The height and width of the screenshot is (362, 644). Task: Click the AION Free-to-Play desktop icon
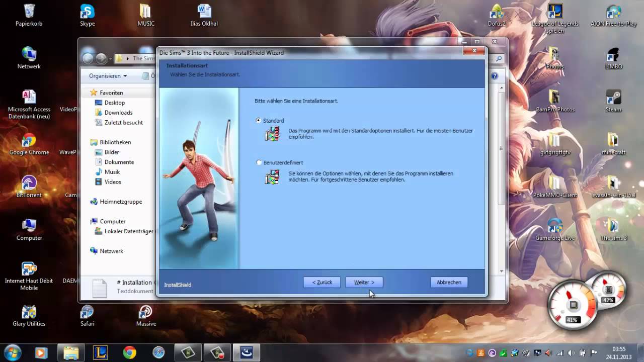click(613, 15)
